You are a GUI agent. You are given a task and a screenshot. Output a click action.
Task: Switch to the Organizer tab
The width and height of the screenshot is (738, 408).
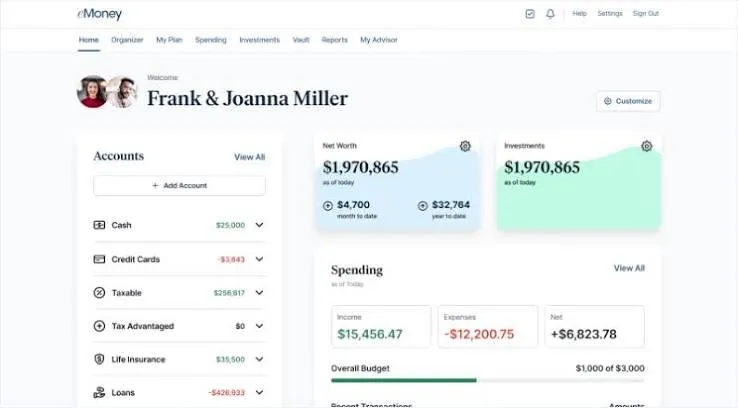pyautogui.click(x=127, y=40)
